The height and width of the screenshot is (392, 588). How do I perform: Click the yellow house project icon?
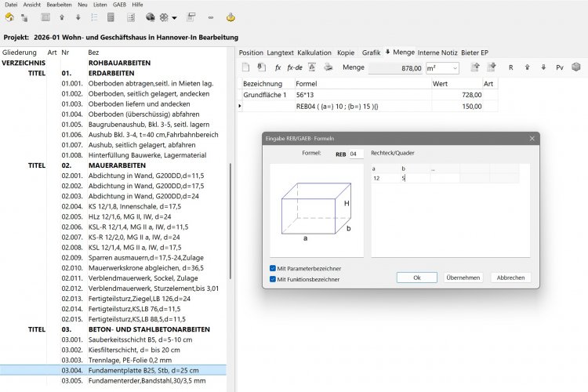point(9,17)
